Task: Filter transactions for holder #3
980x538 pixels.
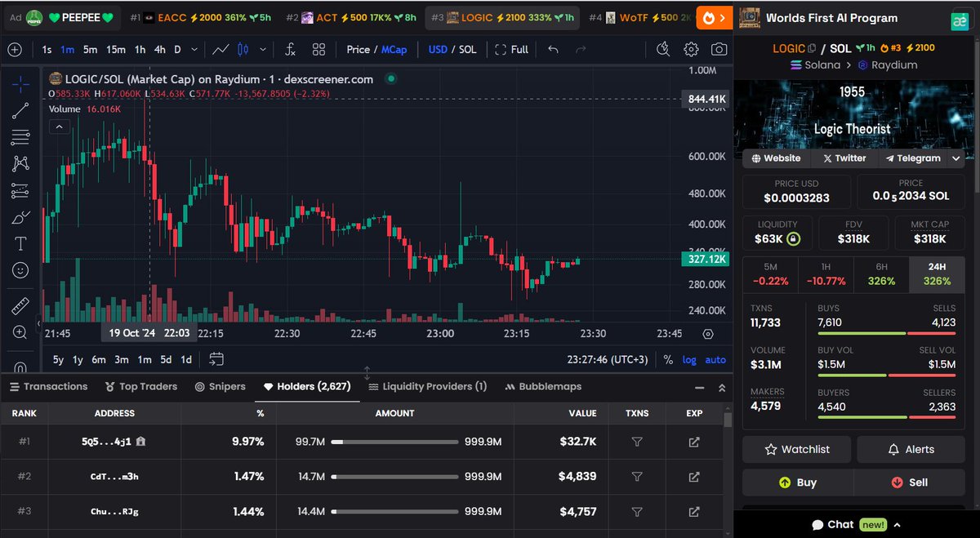Action: (x=637, y=512)
